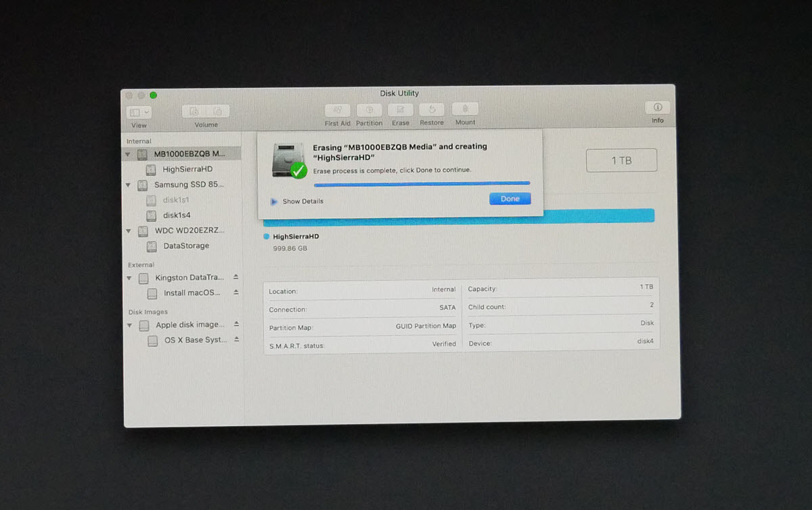Image resolution: width=812 pixels, height=510 pixels.
Task: Select MB1000EBZQB Media in sidebar
Action: [x=182, y=154]
